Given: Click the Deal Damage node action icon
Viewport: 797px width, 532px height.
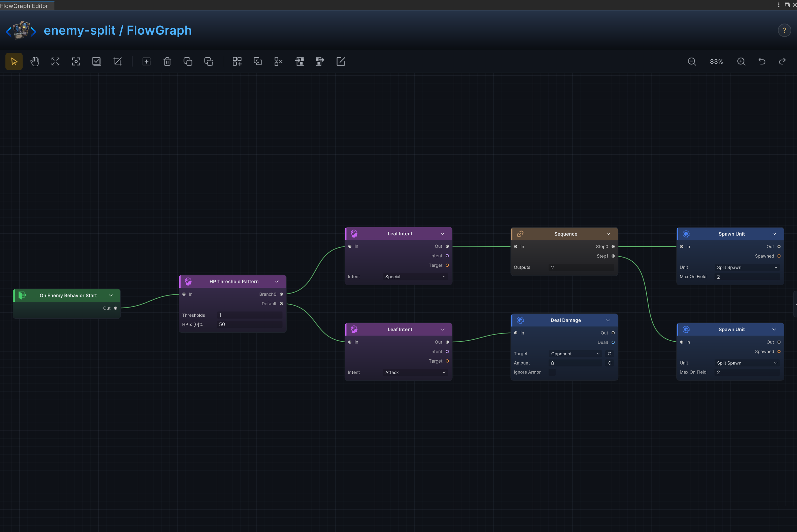Looking at the screenshot, I should coord(520,320).
